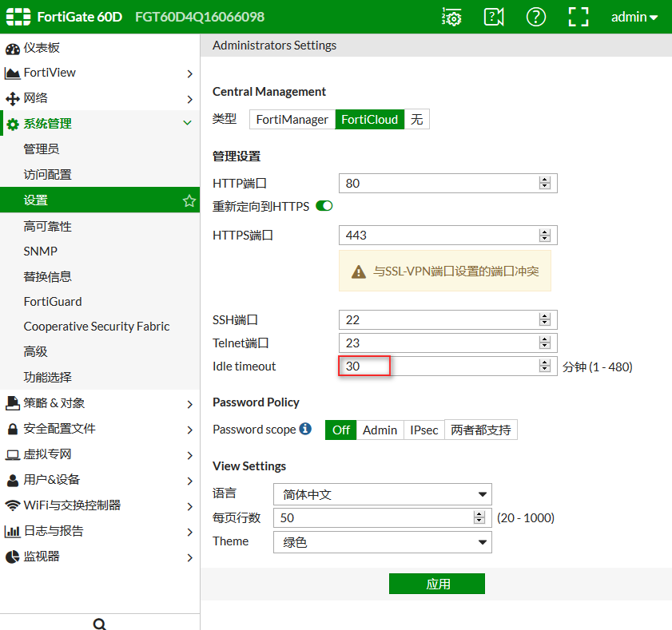Click the security profiles lock icon
Viewport: 672px width, 630px height.
click(x=13, y=429)
